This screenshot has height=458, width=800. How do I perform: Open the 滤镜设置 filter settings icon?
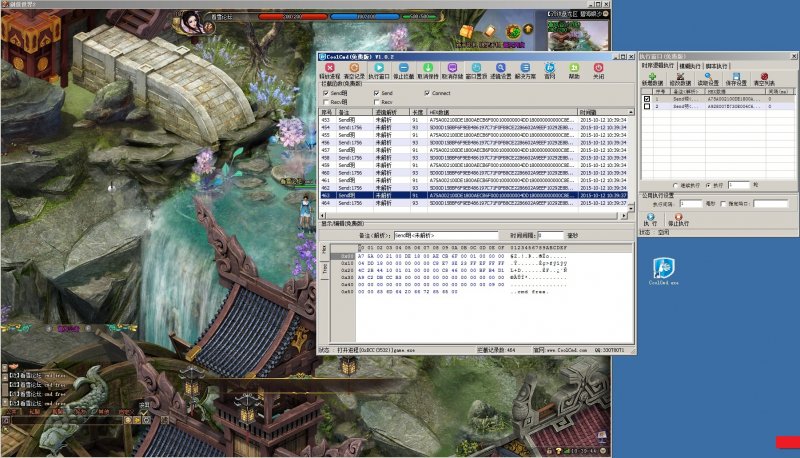501,68
